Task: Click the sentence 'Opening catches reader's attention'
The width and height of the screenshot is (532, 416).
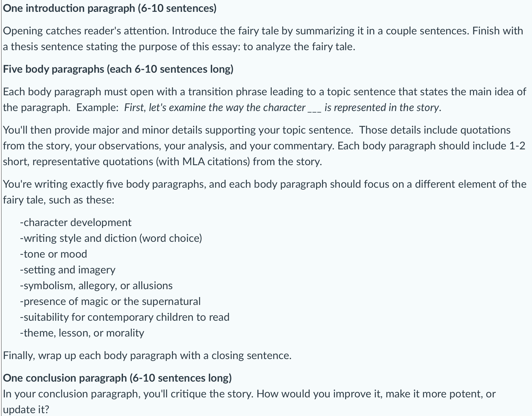Action: point(86,31)
